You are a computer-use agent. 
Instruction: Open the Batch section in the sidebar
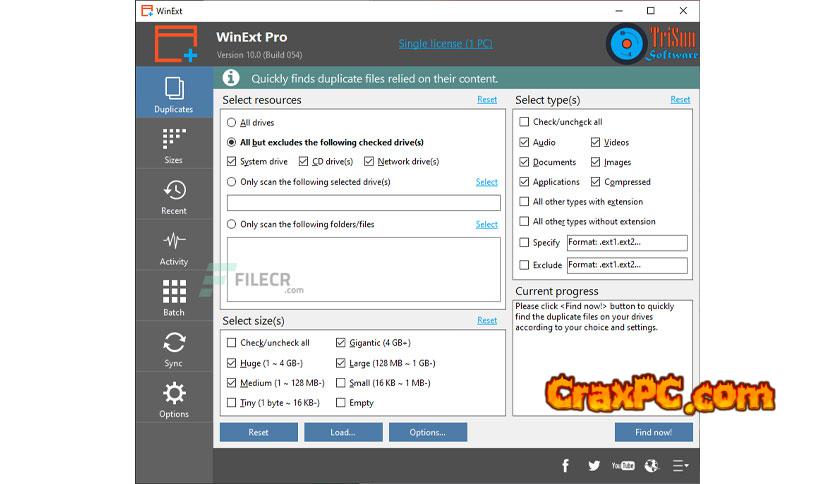tap(174, 296)
